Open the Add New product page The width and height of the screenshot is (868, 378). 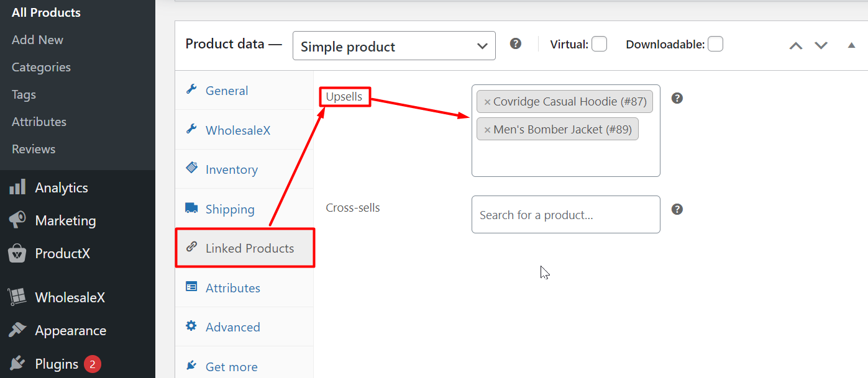pyautogui.click(x=37, y=39)
